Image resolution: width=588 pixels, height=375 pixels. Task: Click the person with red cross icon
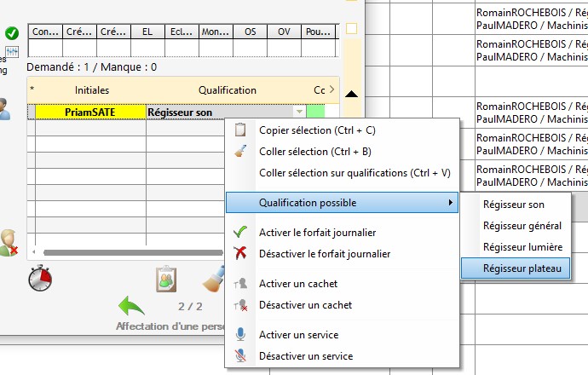tap(9, 241)
